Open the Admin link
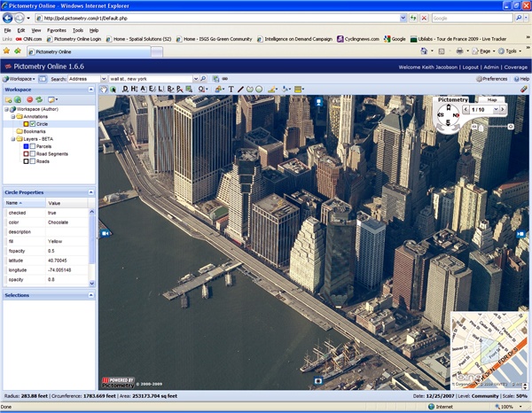 point(491,67)
